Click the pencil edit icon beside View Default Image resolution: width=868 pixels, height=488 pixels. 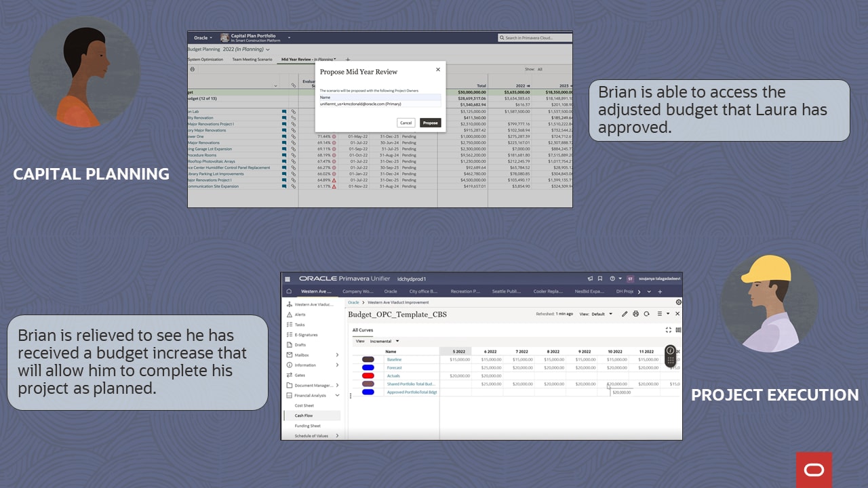tap(625, 314)
